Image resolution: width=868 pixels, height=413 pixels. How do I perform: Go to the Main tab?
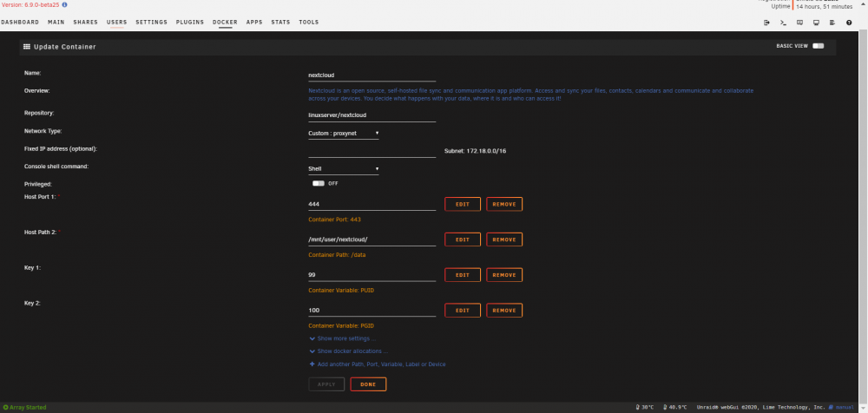tap(56, 23)
